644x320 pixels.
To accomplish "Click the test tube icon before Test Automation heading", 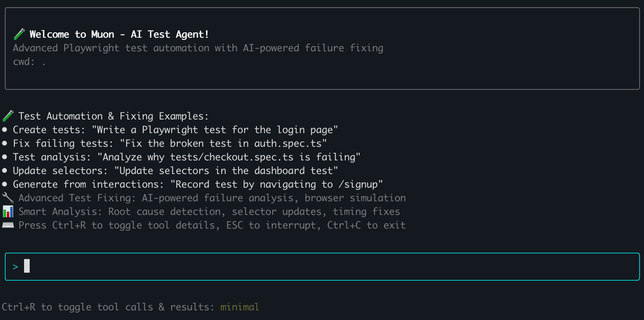I will coord(8,116).
